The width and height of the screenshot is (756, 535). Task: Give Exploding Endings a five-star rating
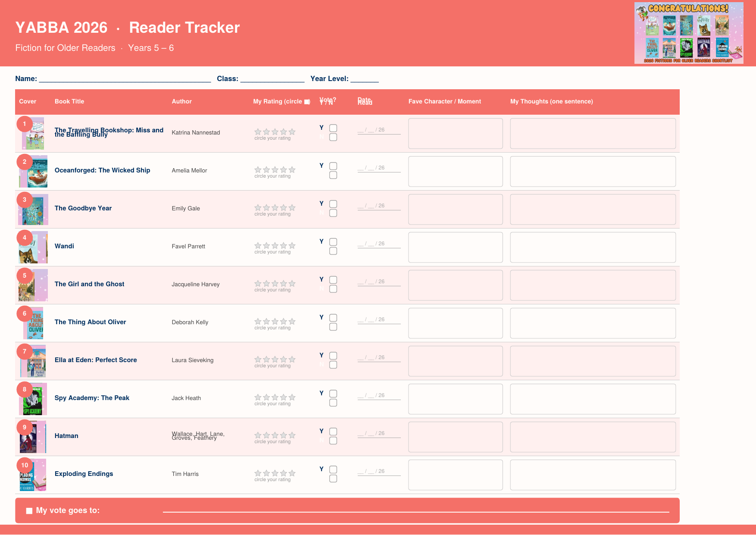tap(292, 473)
